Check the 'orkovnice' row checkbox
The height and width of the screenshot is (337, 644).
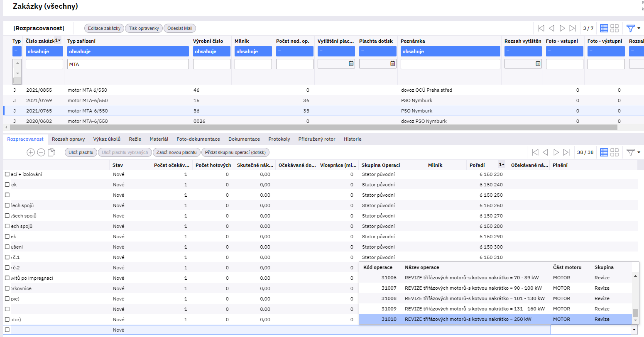tap(7, 288)
